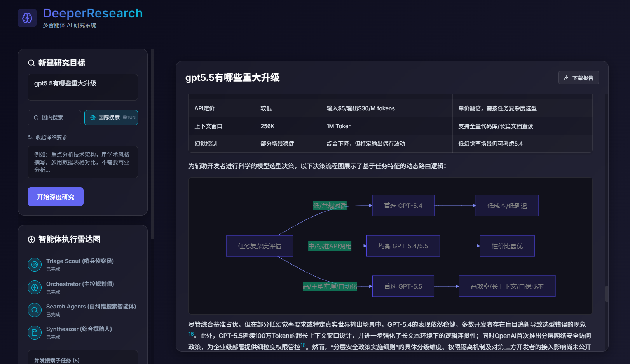The height and width of the screenshot is (364, 630).
Task: Click the Triage Scout (哨兵侦察员) label
Action: [80, 261]
